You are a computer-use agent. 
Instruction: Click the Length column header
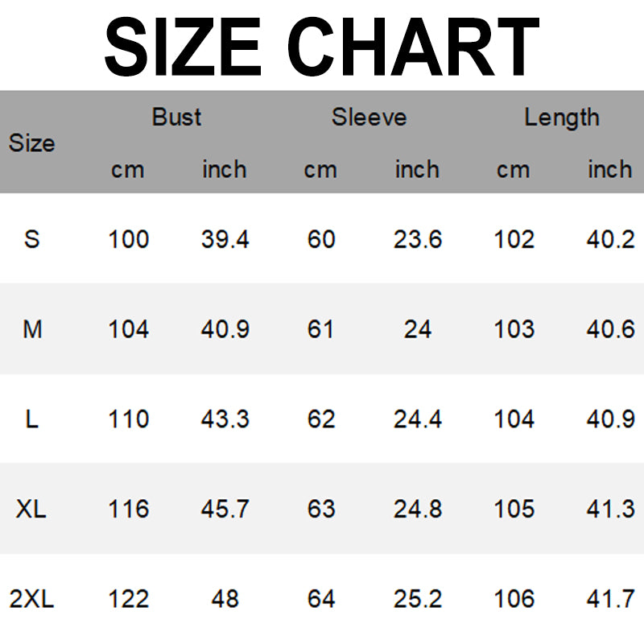coord(561,118)
